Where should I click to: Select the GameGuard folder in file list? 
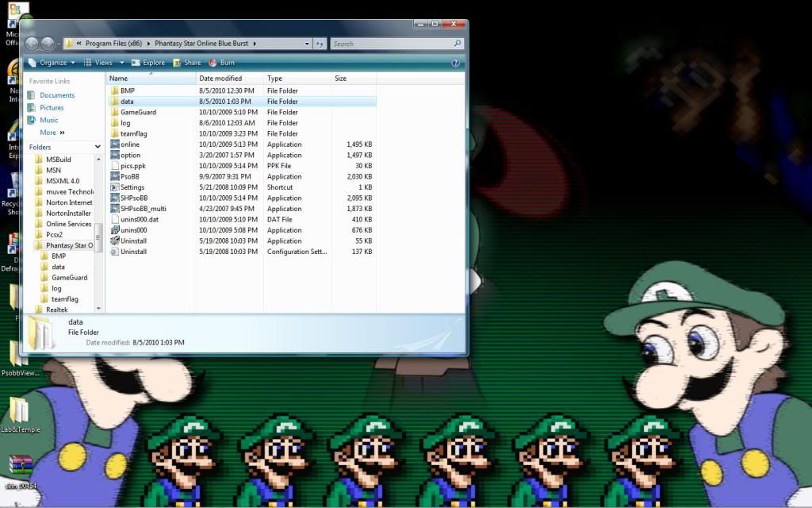pyautogui.click(x=137, y=113)
